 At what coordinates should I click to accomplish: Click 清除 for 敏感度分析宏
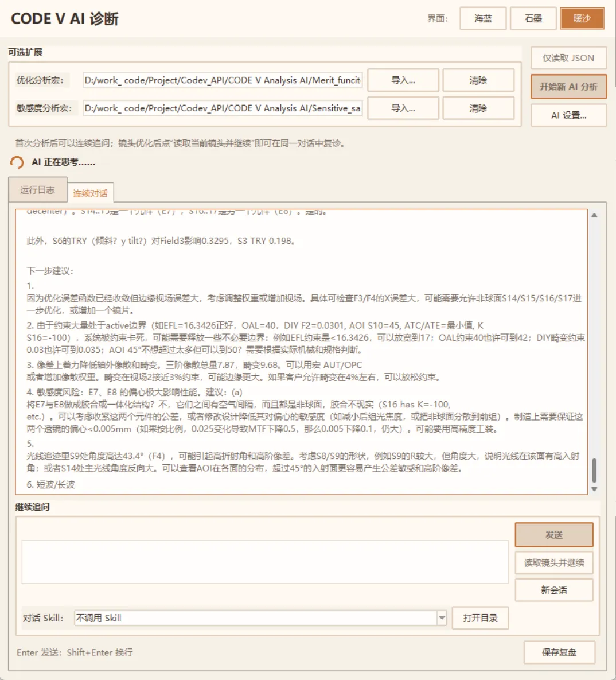coord(478,108)
